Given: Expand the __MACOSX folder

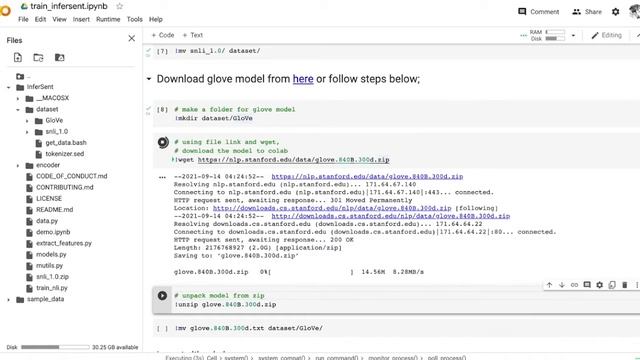Looking at the screenshot, I should (18, 98).
